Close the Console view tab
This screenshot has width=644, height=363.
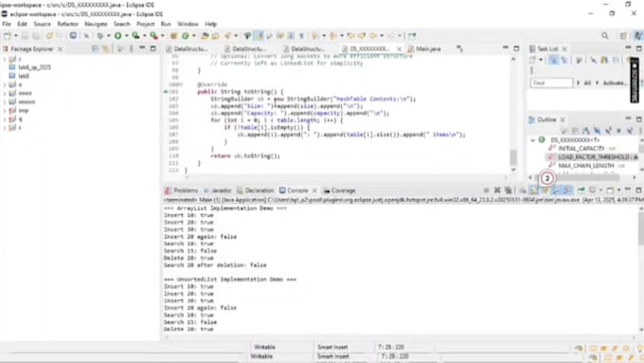[314, 191]
